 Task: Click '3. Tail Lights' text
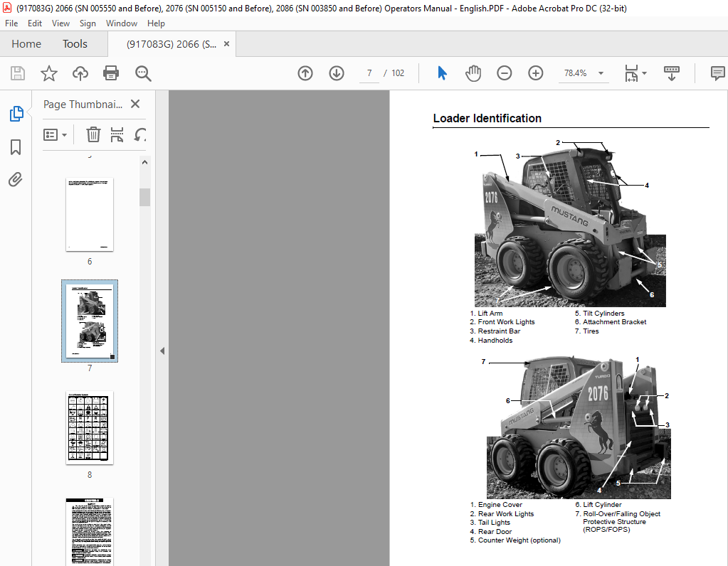tap(490, 523)
